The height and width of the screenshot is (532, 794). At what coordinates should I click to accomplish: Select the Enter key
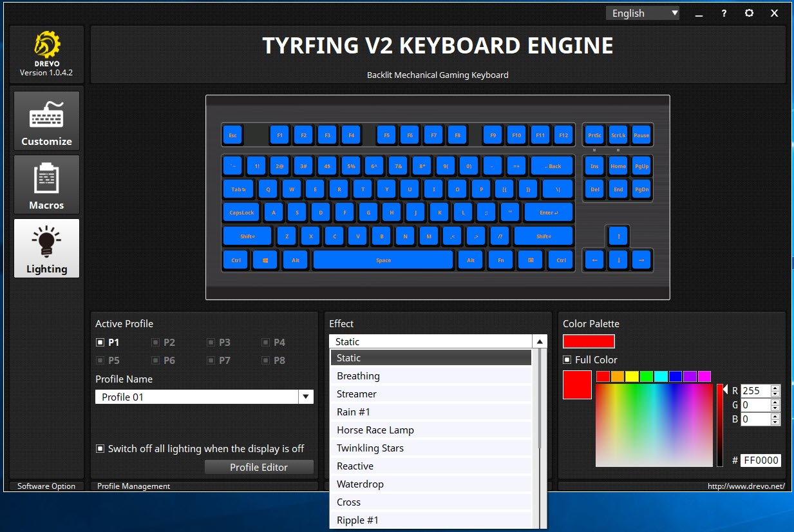[x=549, y=213]
